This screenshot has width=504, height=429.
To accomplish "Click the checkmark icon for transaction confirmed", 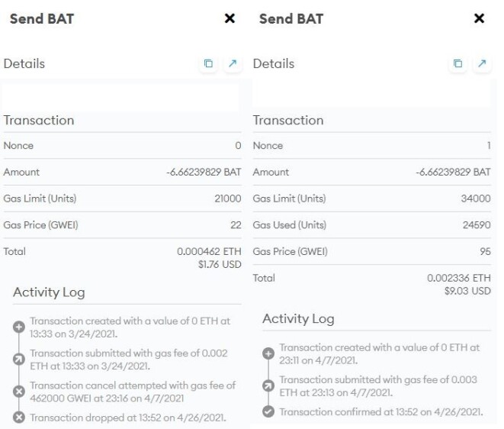I will [x=268, y=411].
